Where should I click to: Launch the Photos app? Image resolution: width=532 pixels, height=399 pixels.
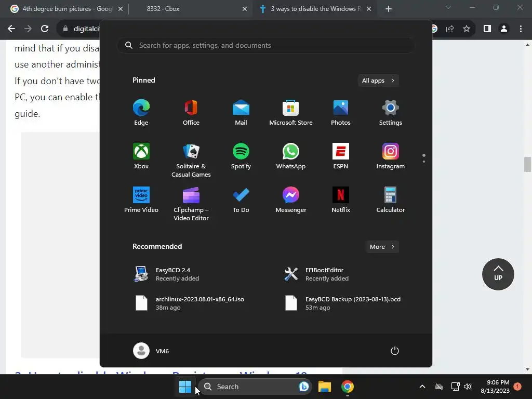(x=341, y=113)
